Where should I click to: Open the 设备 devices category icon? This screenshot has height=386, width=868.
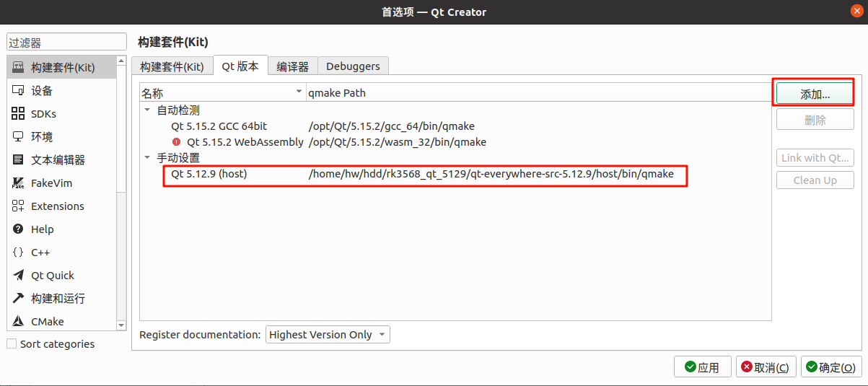18,91
